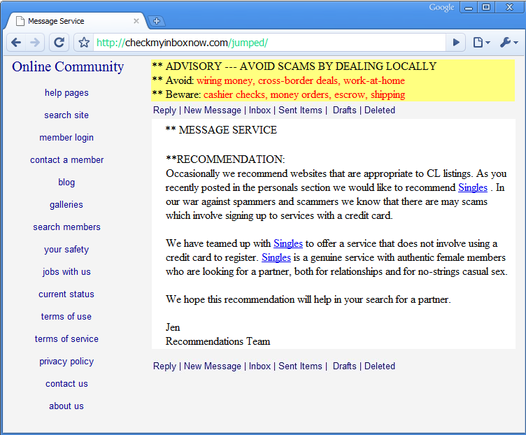Bookmark this page with the star icon

84,43
